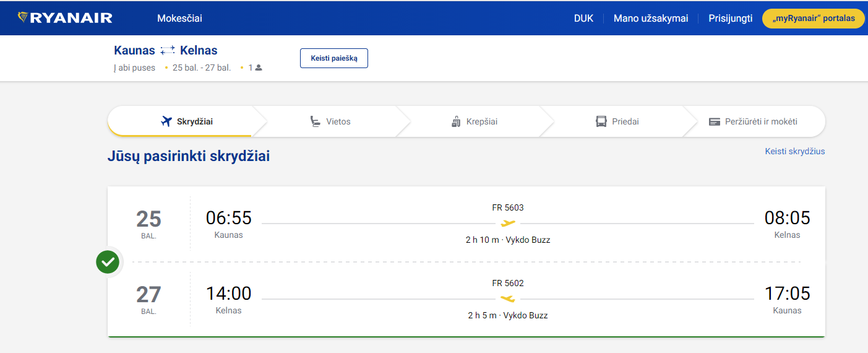The width and height of the screenshot is (868, 353).
Task: Click the luggage icon in Krepšiai step
Action: [457, 121]
